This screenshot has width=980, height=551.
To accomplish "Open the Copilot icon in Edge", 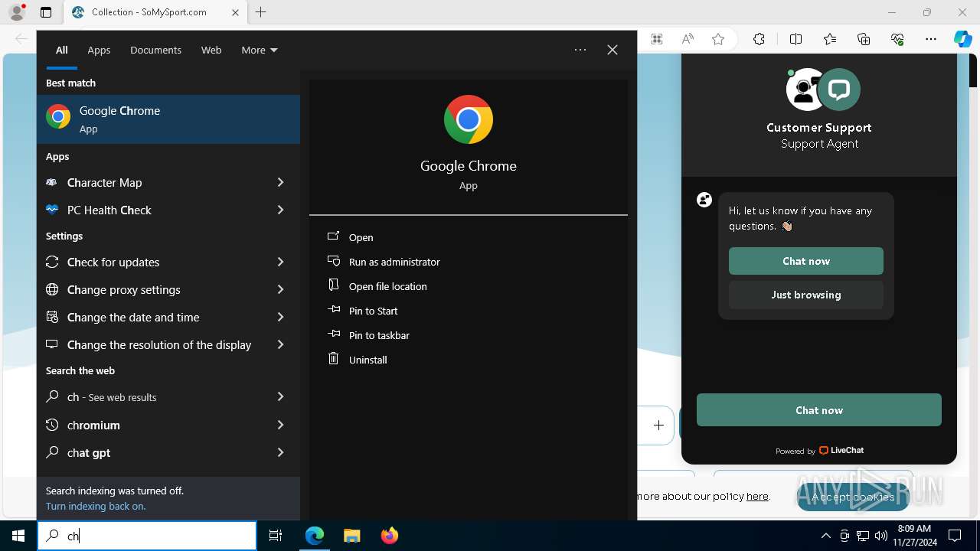I will click(963, 39).
